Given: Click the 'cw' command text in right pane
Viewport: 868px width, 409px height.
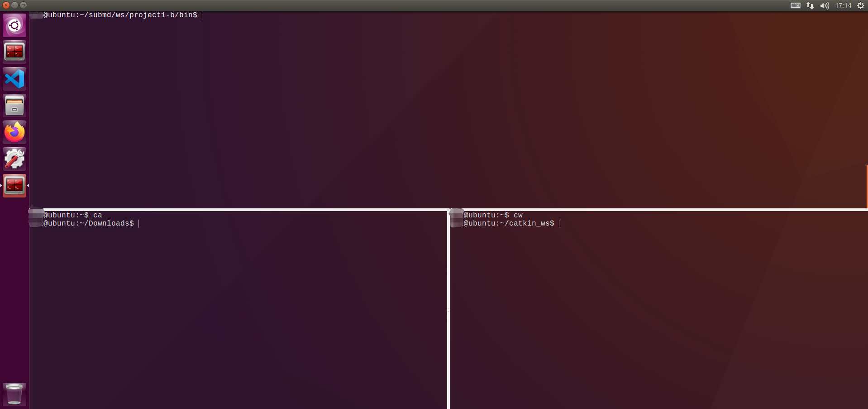Looking at the screenshot, I should click(x=518, y=215).
